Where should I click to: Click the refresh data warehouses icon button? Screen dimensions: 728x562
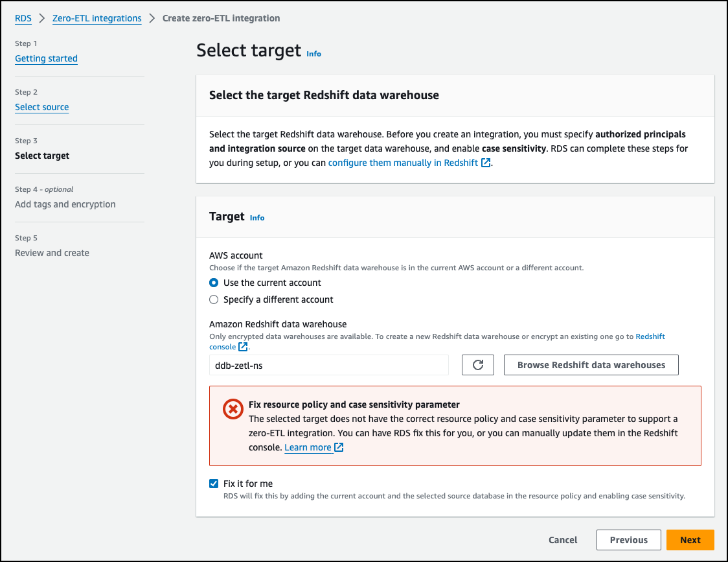click(478, 365)
